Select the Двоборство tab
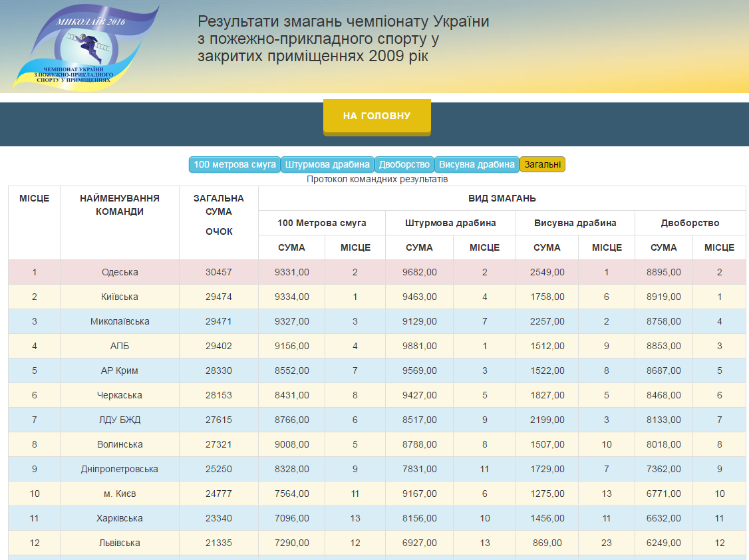749x560 pixels. pos(404,164)
